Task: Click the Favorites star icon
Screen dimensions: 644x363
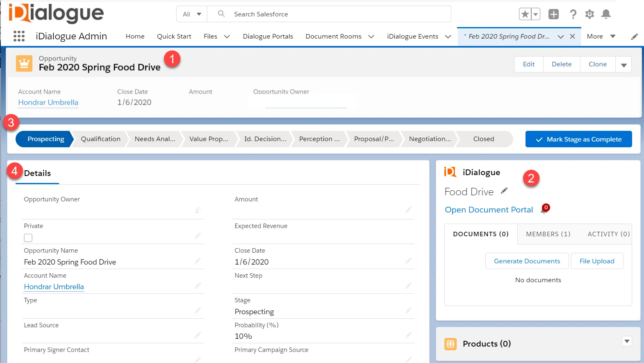Action: (525, 14)
